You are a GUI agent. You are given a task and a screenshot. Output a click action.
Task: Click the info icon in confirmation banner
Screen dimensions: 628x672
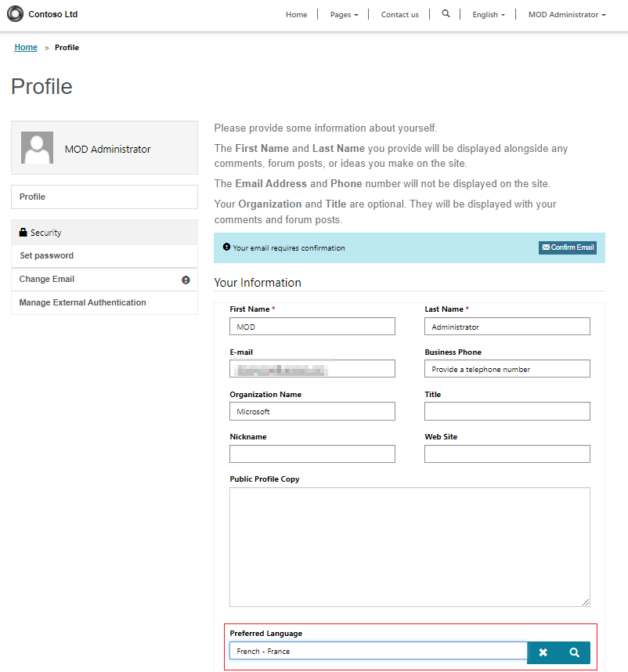(x=226, y=247)
